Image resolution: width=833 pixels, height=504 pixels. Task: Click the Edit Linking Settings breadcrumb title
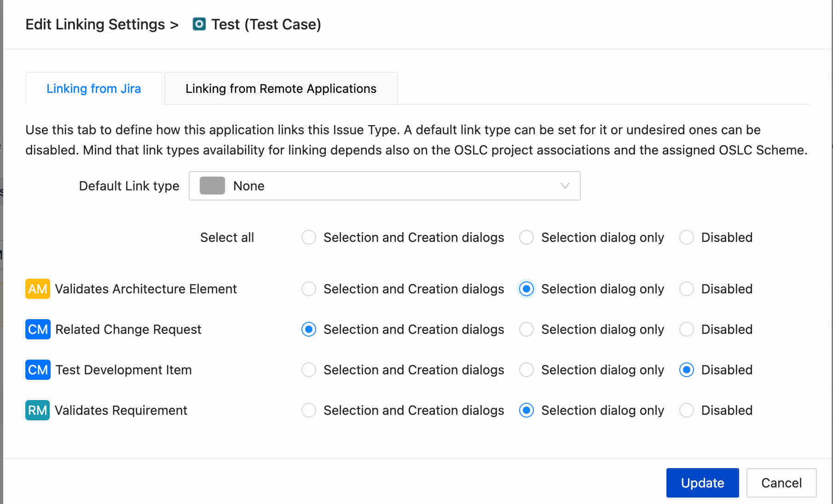point(95,24)
